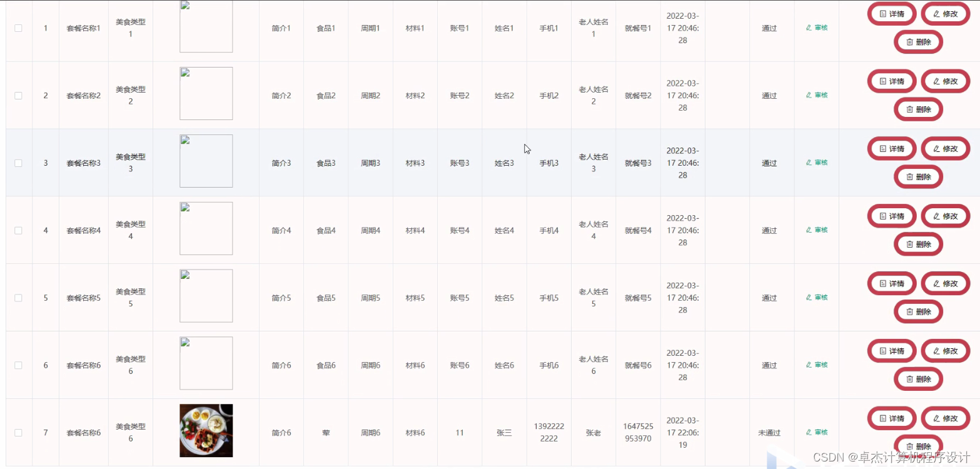Click the 通过 status text on row 1
The width and height of the screenshot is (980, 469).
[x=768, y=28]
